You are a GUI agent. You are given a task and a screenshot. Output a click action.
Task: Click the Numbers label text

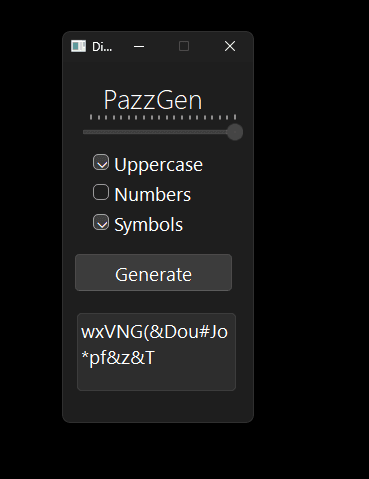point(153,195)
